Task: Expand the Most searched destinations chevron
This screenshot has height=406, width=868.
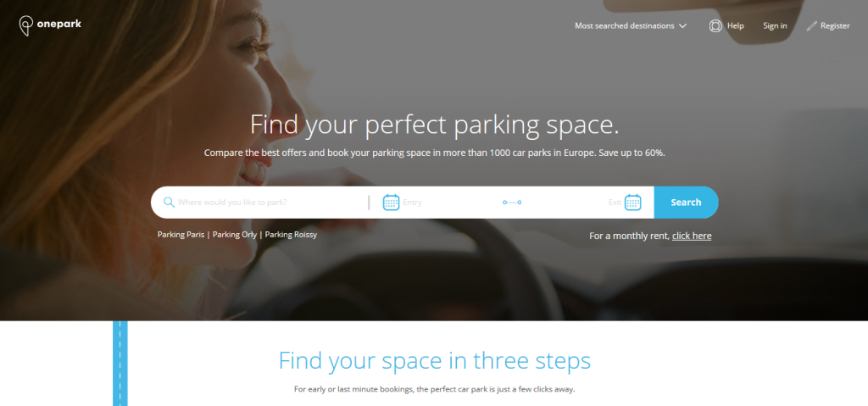Action: point(682,26)
